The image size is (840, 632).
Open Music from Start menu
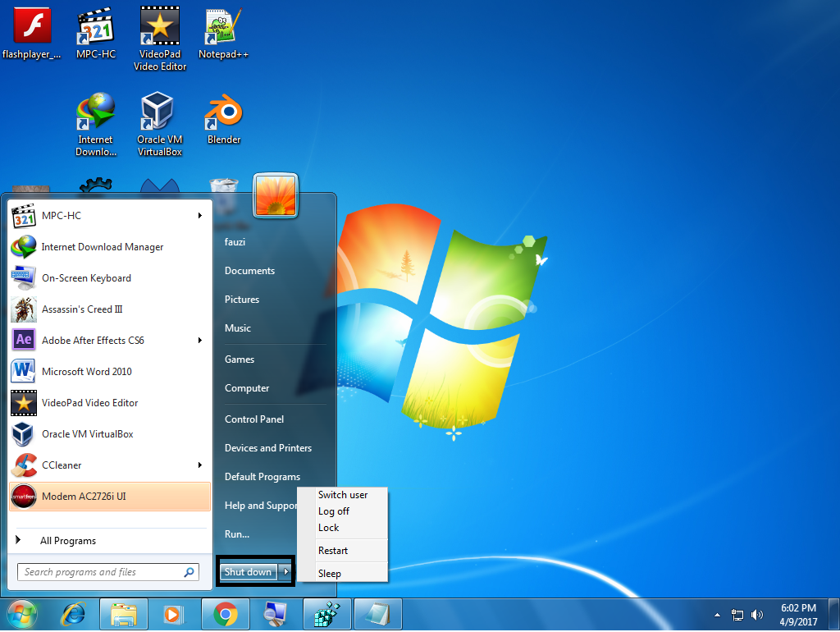coord(238,328)
